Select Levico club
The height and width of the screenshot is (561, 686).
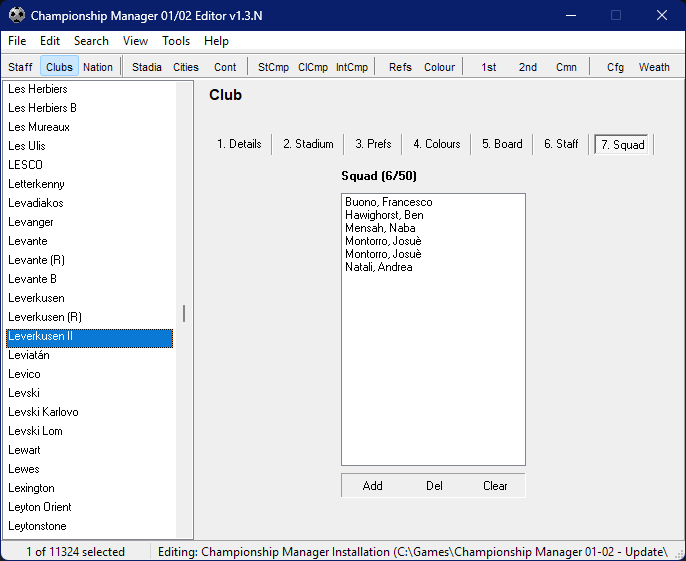pyautogui.click(x=89, y=374)
